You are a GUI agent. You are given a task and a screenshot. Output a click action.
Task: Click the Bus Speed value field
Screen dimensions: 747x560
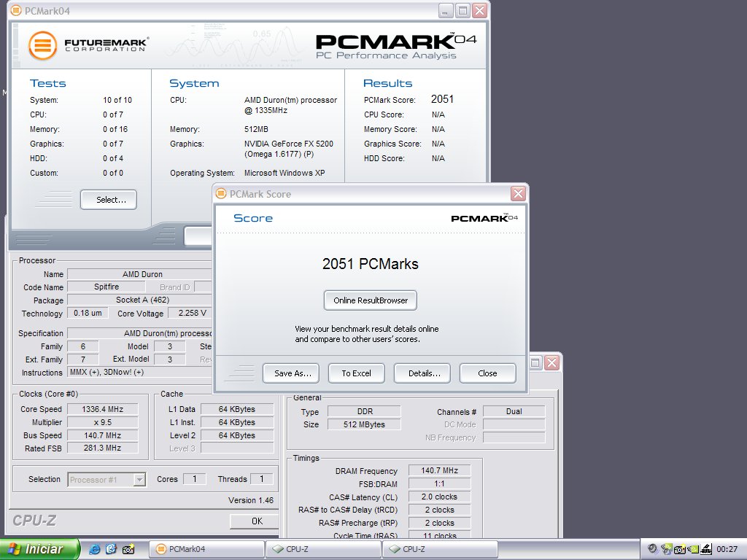click(x=102, y=435)
